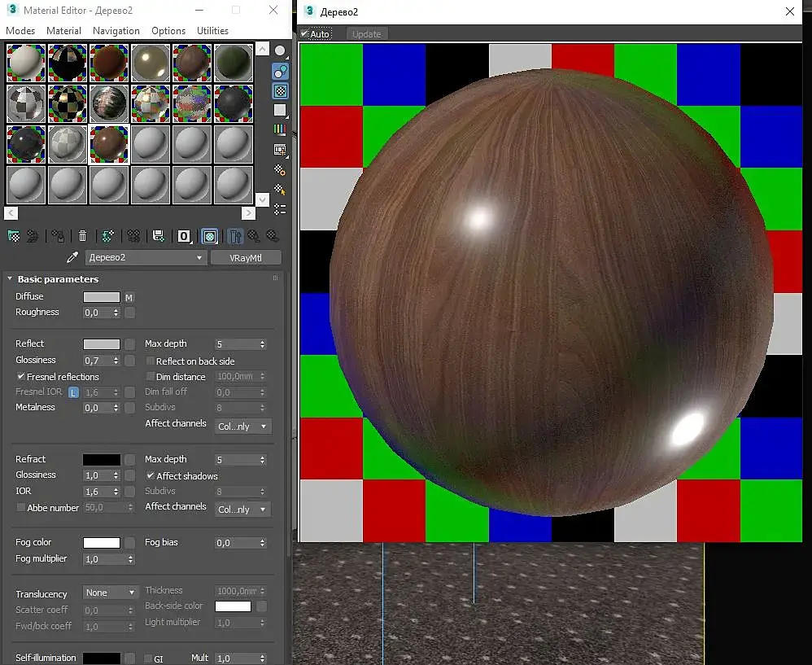Click sample slots scroll right arrow
The width and height of the screenshot is (812, 665).
click(248, 212)
